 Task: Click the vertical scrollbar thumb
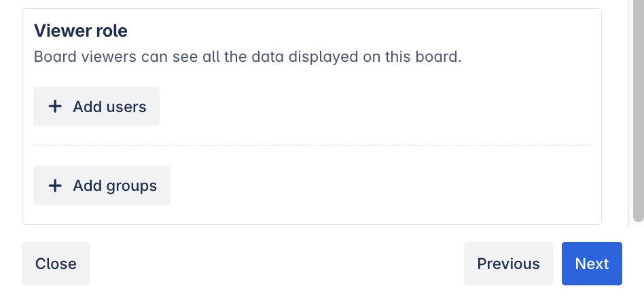coord(638,109)
